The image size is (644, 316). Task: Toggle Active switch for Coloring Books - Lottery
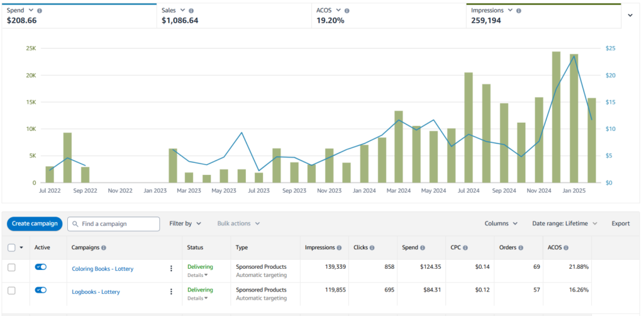click(x=41, y=267)
